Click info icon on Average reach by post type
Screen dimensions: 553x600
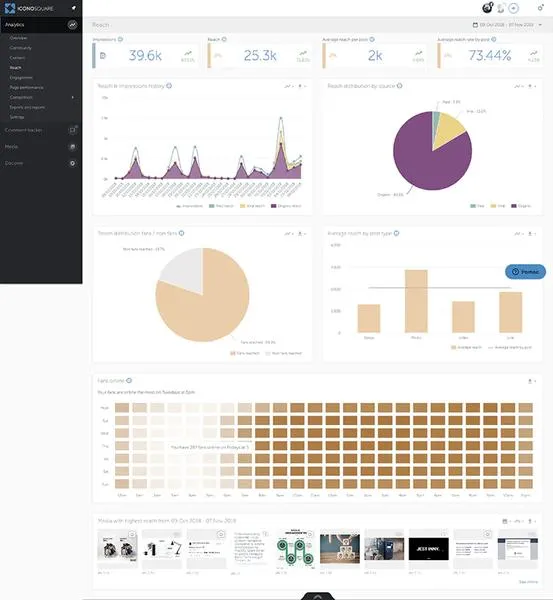tap(396, 233)
